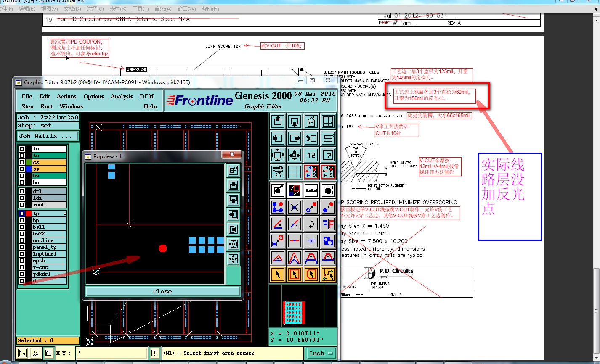This screenshot has width=600, height=364.
Task: Click the Popview pan up icon
Action: [233, 185]
